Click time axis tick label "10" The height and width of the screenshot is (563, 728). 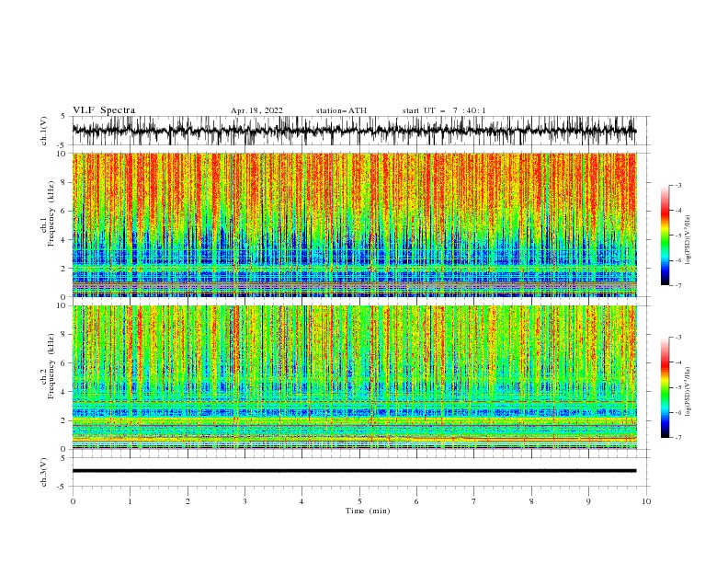pyautogui.click(x=646, y=501)
